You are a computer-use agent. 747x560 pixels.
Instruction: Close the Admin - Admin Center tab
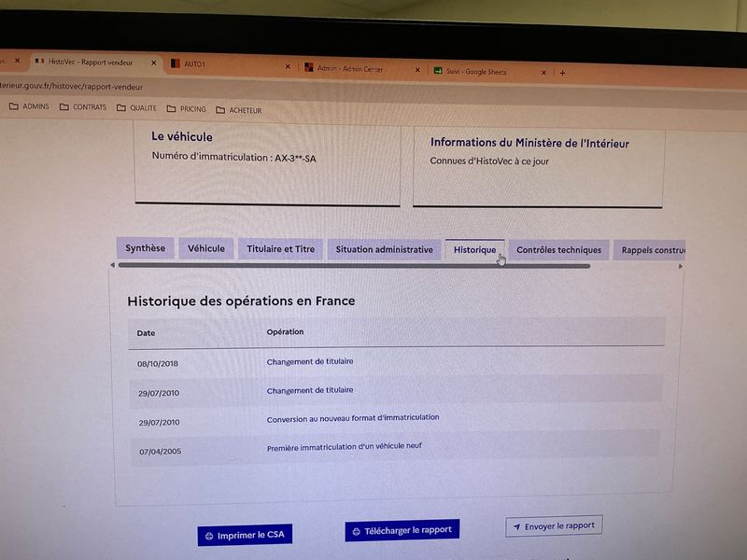[x=417, y=70]
